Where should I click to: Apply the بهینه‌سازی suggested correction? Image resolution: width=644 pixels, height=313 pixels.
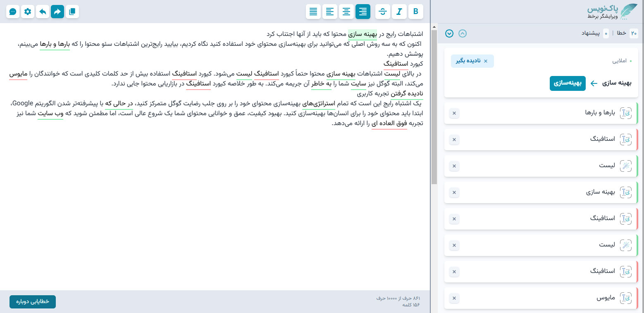(568, 83)
